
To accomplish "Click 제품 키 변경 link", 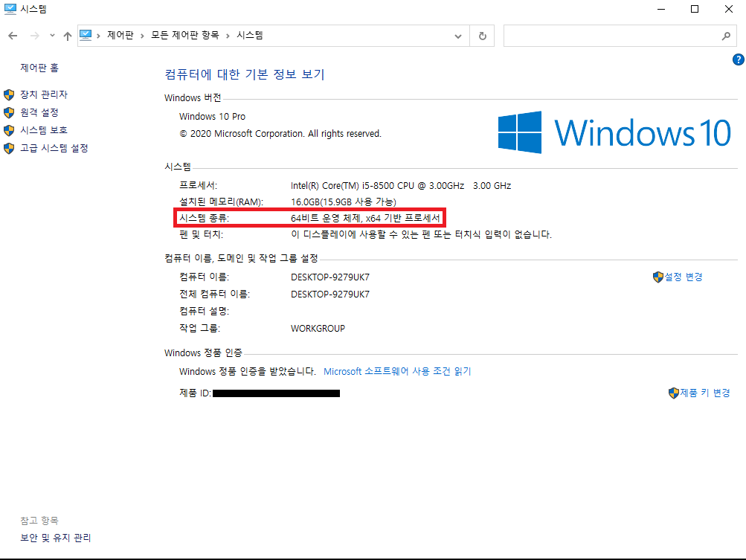I will pos(705,393).
